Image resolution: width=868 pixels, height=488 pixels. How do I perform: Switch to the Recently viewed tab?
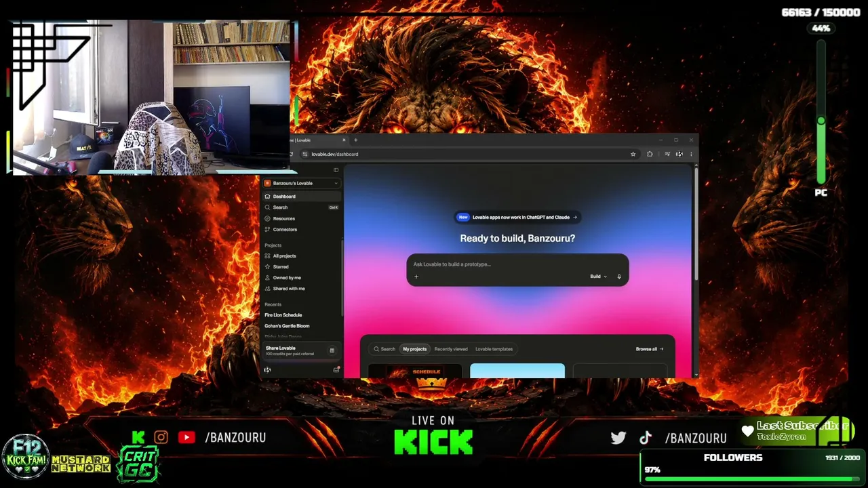pyautogui.click(x=451, y=349)
